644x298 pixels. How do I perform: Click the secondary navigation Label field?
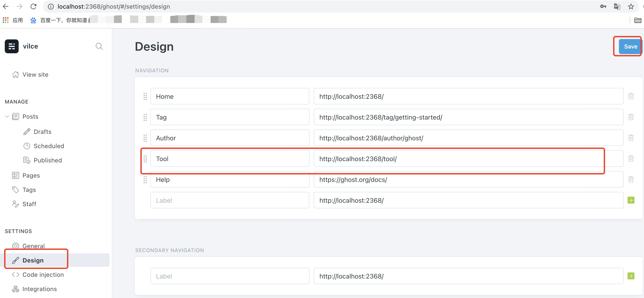[x=229, y=276]
